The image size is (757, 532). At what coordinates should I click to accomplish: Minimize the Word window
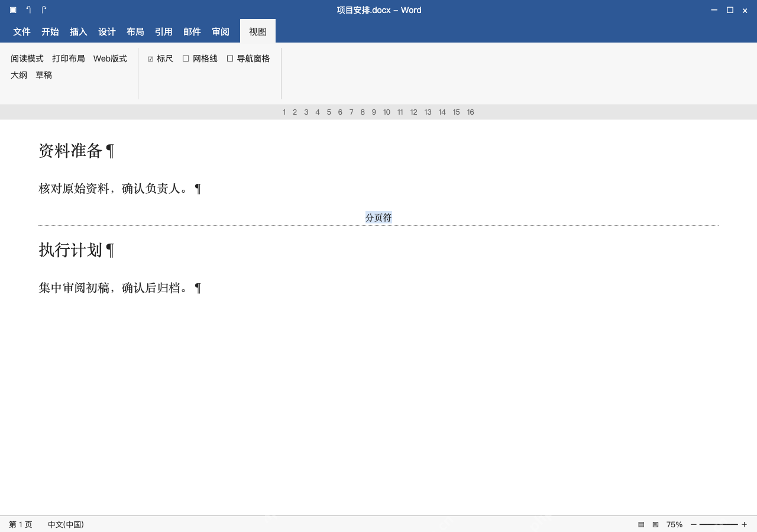click(714, 10)
